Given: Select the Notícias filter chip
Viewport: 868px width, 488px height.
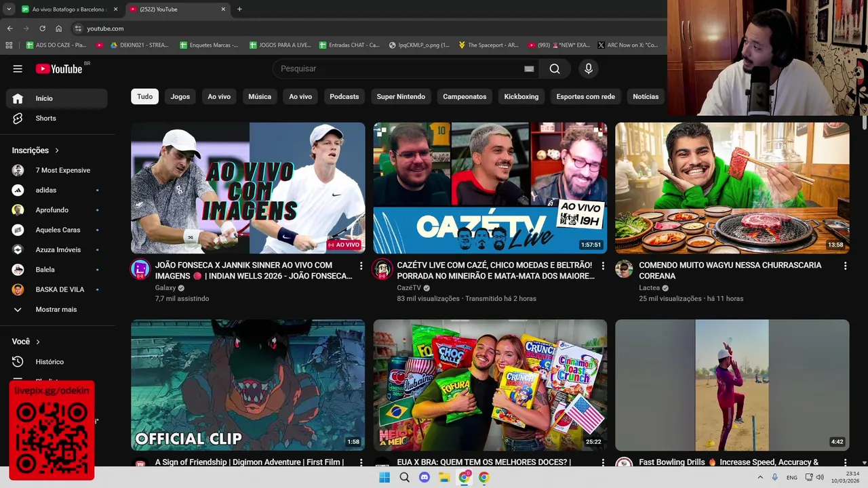Looking at the screenshot, I should (x=646, y=96).
